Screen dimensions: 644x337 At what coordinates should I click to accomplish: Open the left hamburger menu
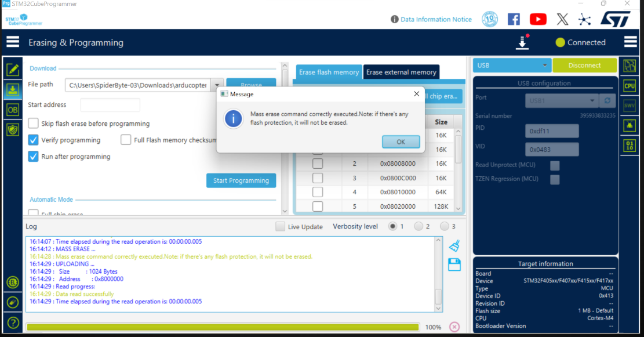13,42
